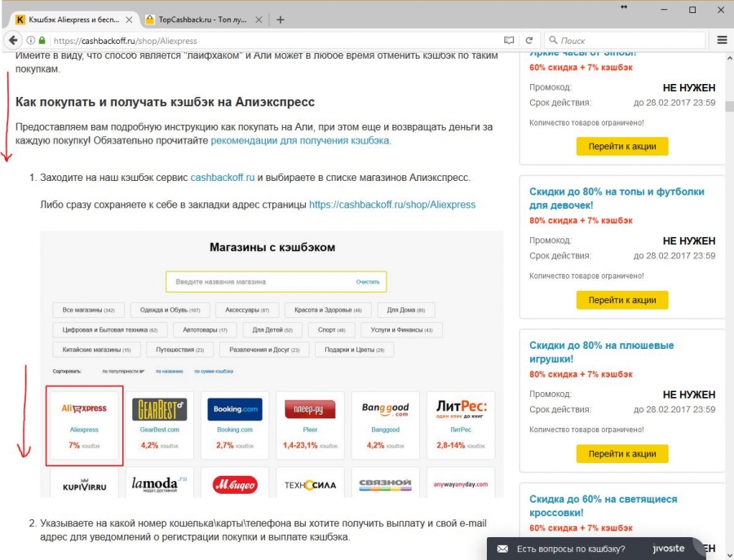Click the address bar URL field
The width and height of the screenshot is (734, 560).
[x=276, y=41]
